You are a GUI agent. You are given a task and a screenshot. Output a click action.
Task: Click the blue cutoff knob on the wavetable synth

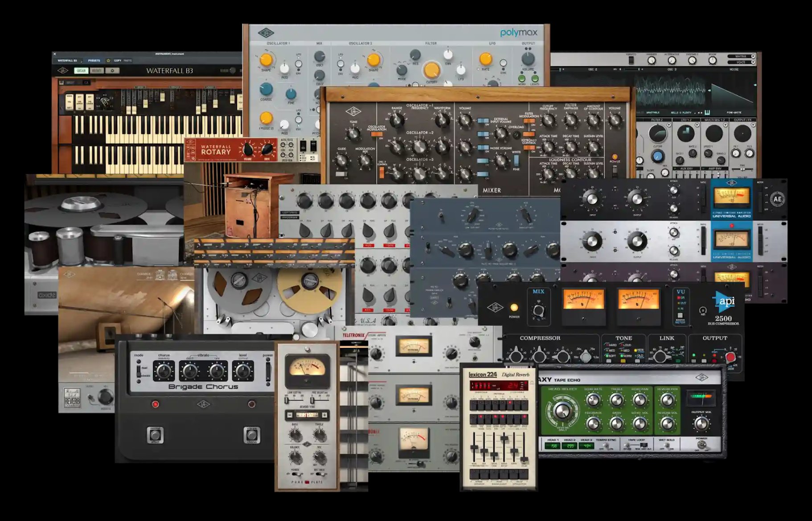[x=657, y=156]
